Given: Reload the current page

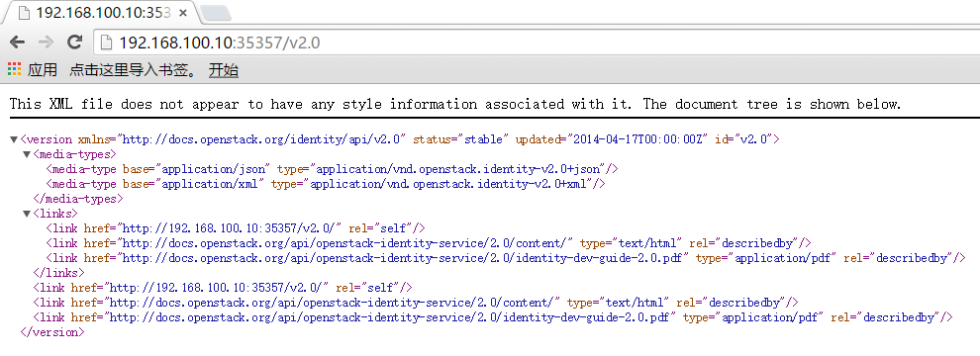Looking at the screenshot, I should [75, 43].
